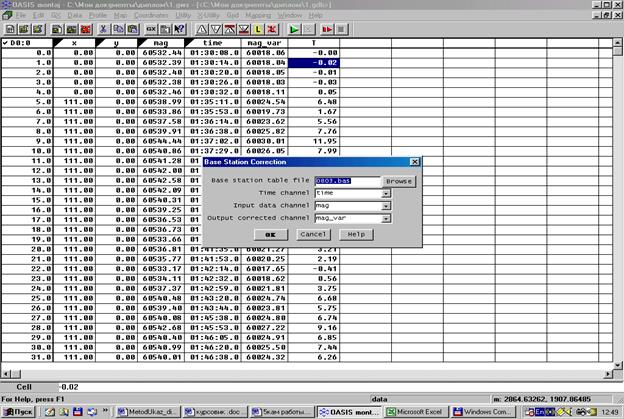624x419 pixels.
Task: Click Browse to choose base station file
Action: pyautogui.click(x=399, y=180)
